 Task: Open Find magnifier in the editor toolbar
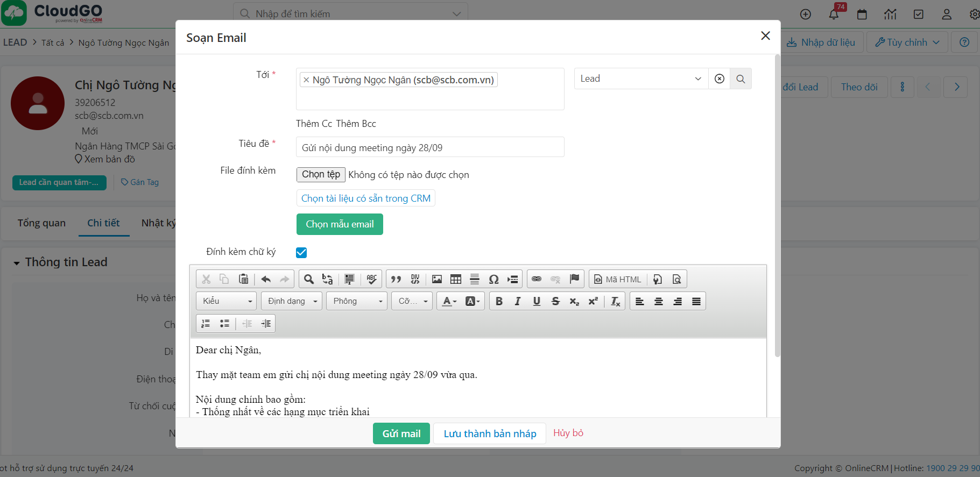click(309, 279)
